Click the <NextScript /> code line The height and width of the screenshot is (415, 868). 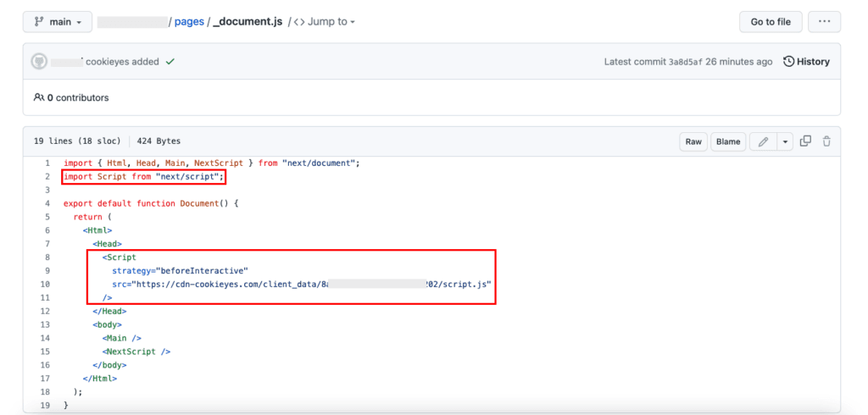(x=136, y=352)
